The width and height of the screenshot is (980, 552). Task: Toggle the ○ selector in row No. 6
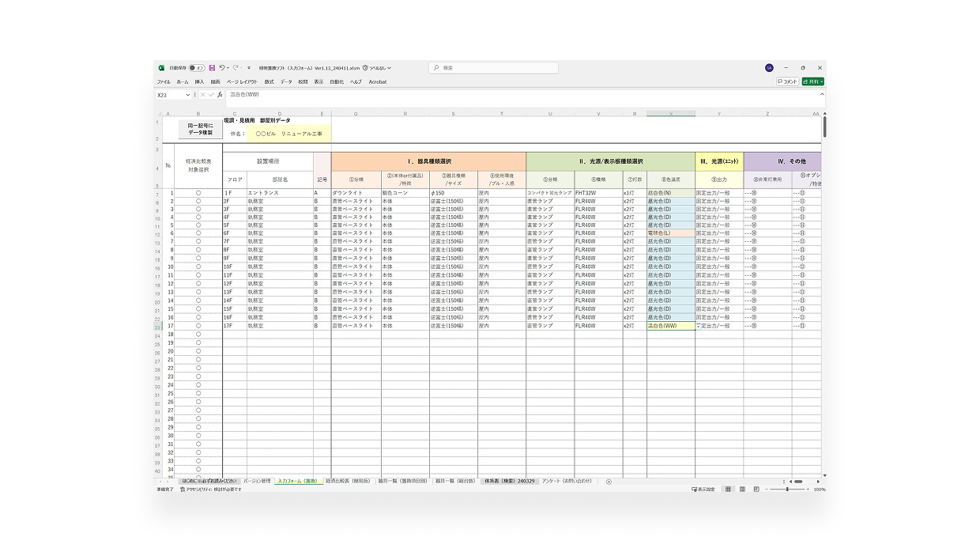198,234
